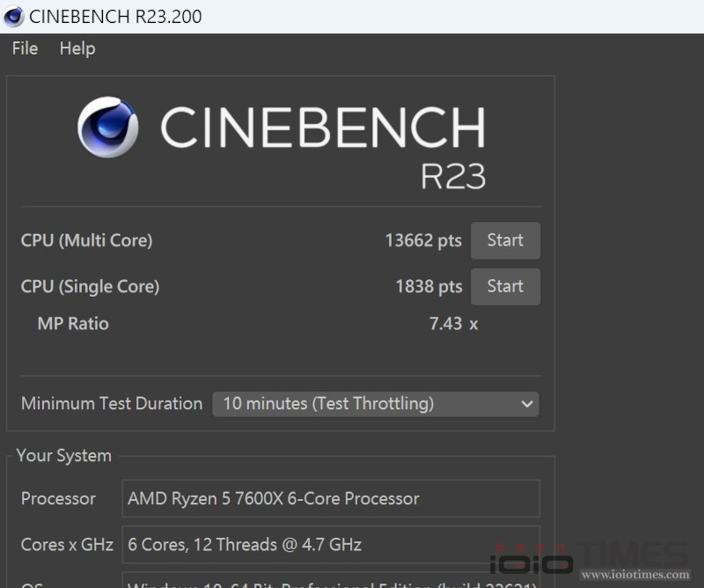Image resolution: width=704 pixels, height=588 pixels.
Task: Click the MP Ratio label
Action: [x=73, y=323]
